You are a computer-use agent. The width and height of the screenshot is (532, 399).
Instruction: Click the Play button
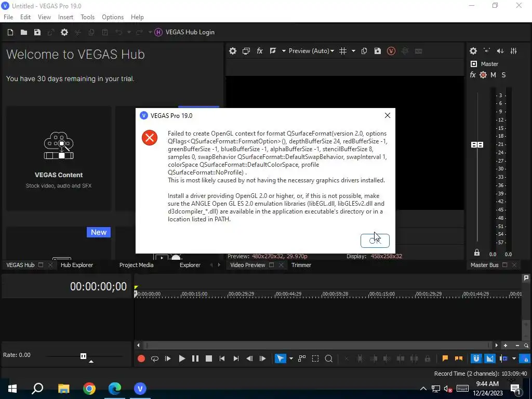coord(182,358)
